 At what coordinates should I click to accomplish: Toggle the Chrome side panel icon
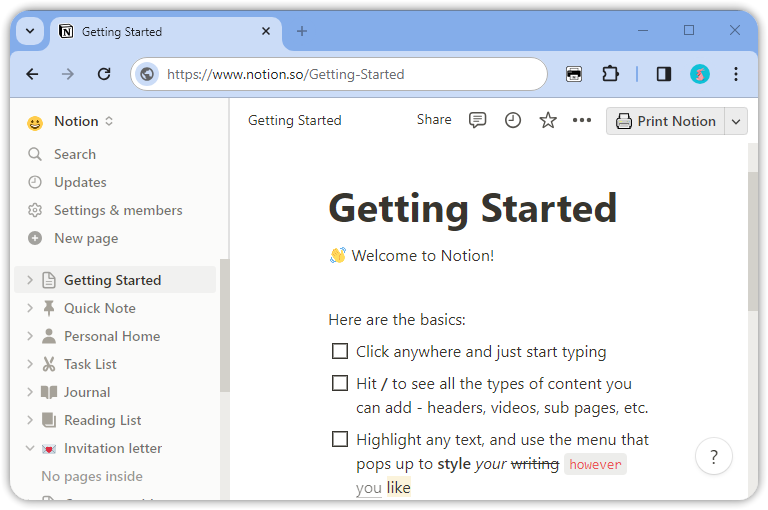tap(664, 74)
